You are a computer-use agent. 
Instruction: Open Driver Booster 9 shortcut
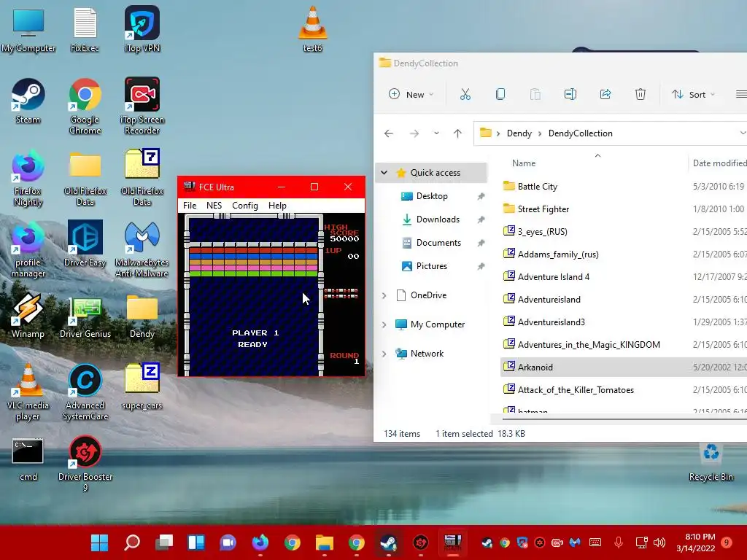[85, 463]
